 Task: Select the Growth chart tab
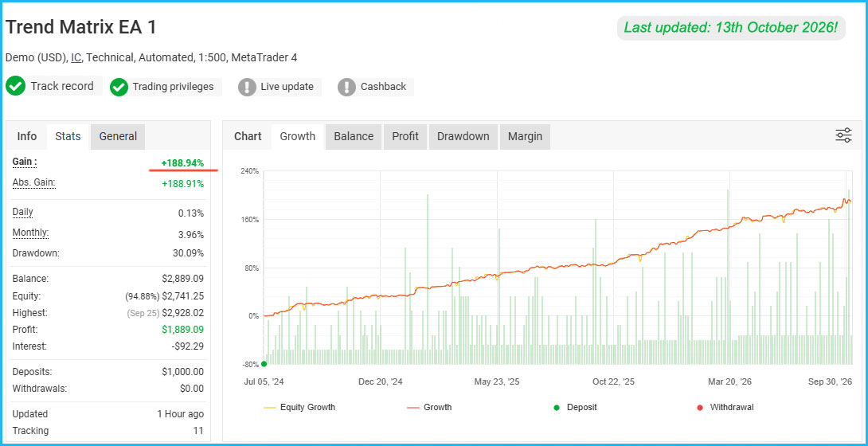pyautogui.click(x=297, y=136)
